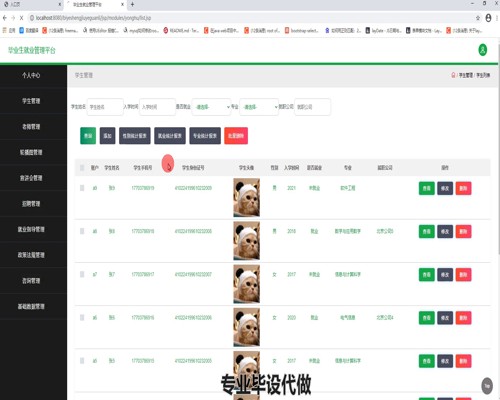The height and width of the screenshot is (400, 500).
Task: Click 查看 for student a8
Action: 427,231
